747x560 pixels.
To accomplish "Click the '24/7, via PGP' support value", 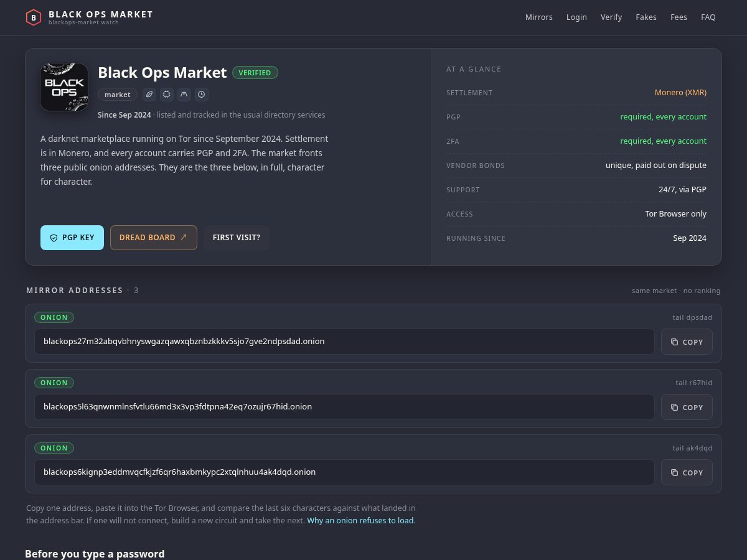I will click(x=682, y=190).
